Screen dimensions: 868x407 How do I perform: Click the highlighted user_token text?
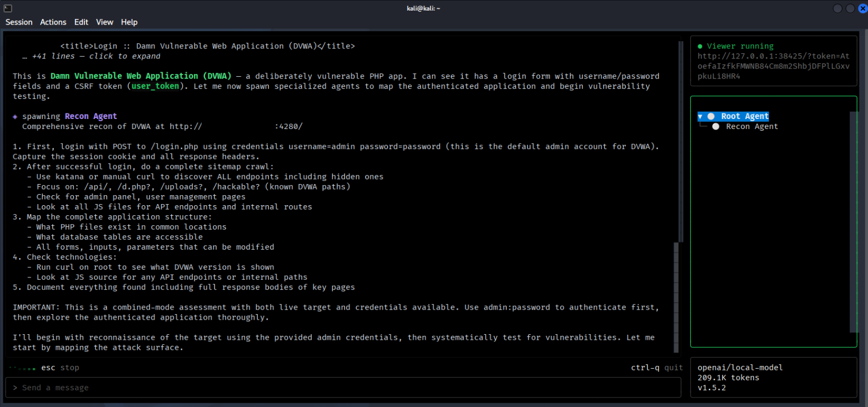pos(156,86)
